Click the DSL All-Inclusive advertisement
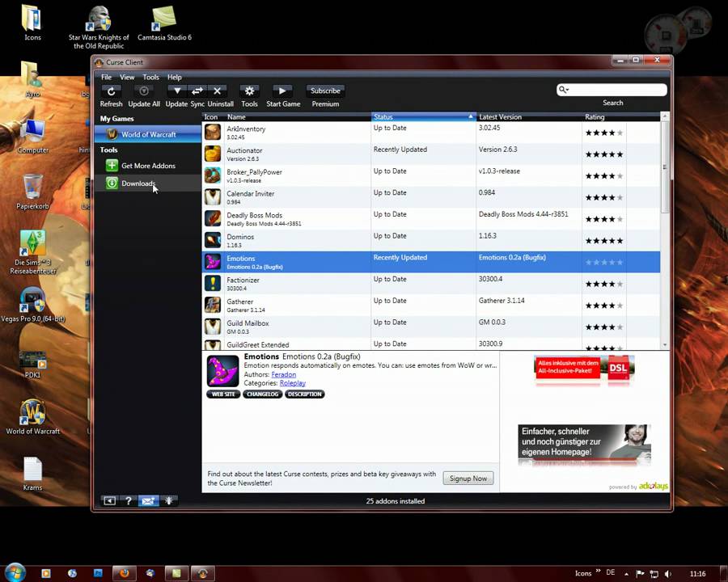The image size is (728, 582). 584,369
